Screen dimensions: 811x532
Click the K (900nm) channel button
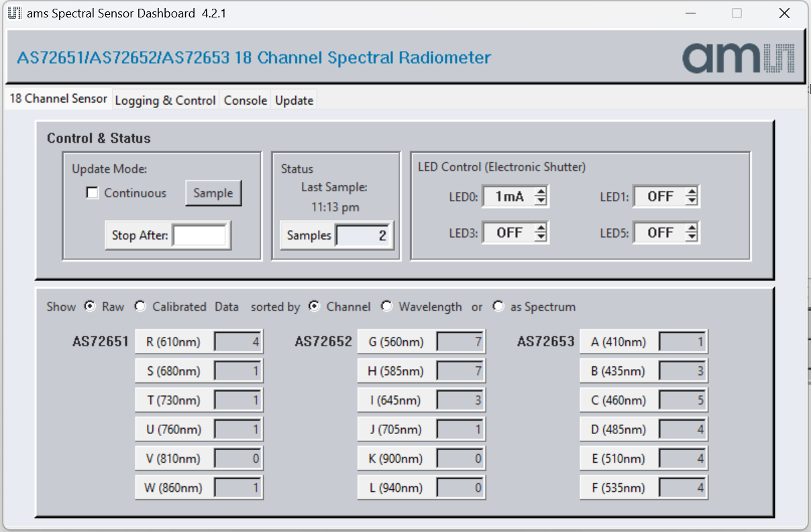pyautogui.click(x=396, y=459)
